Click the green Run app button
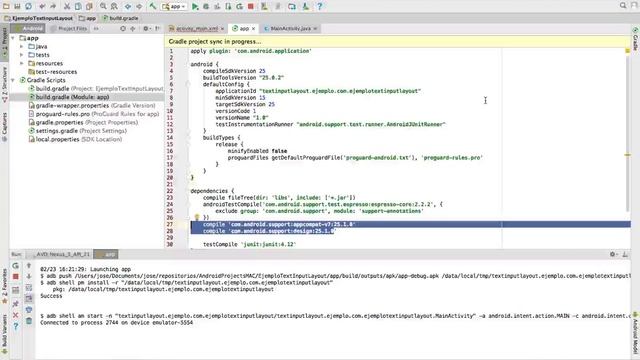This screenshot has height=360, width=640. [x=195, y=6]
